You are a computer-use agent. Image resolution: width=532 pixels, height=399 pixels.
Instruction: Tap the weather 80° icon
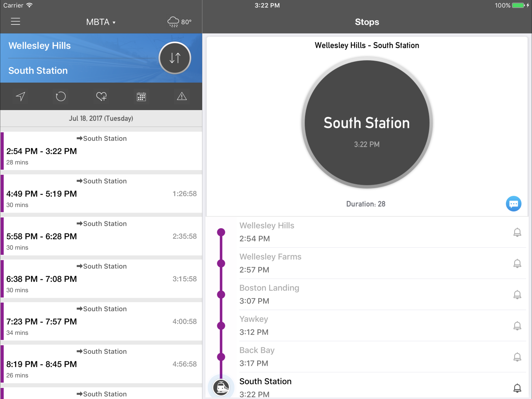coord(179,22)
